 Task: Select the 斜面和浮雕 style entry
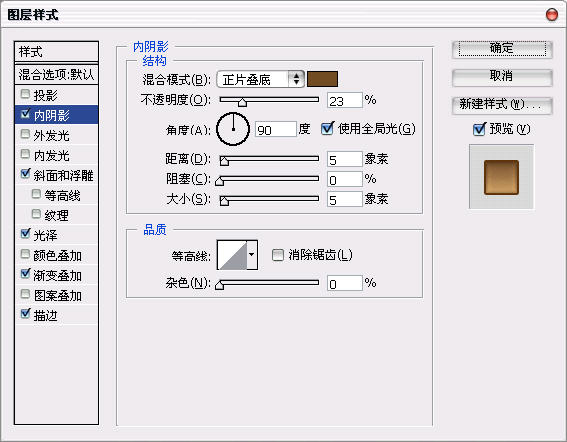tap(56, 175)
